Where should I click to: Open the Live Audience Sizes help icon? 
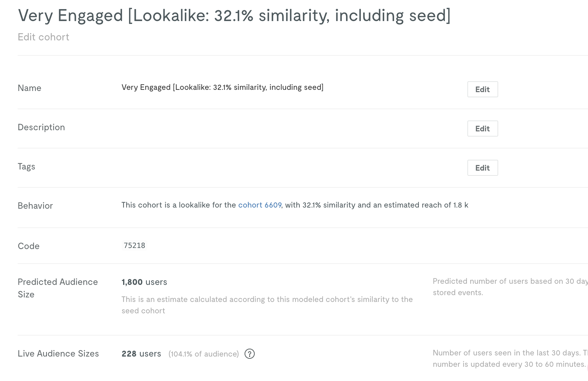tap(249, 354)
